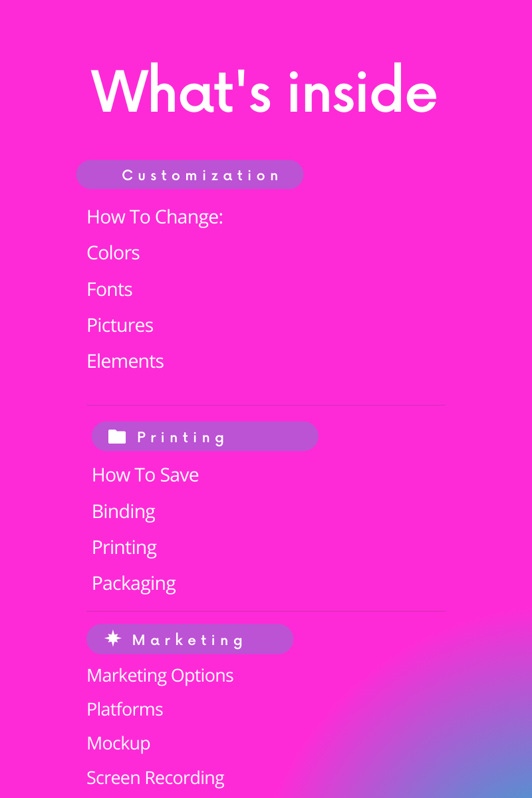532x798 pixels.
Task: Click the divider line above the Printing header
Action: [x=266, y=405]
